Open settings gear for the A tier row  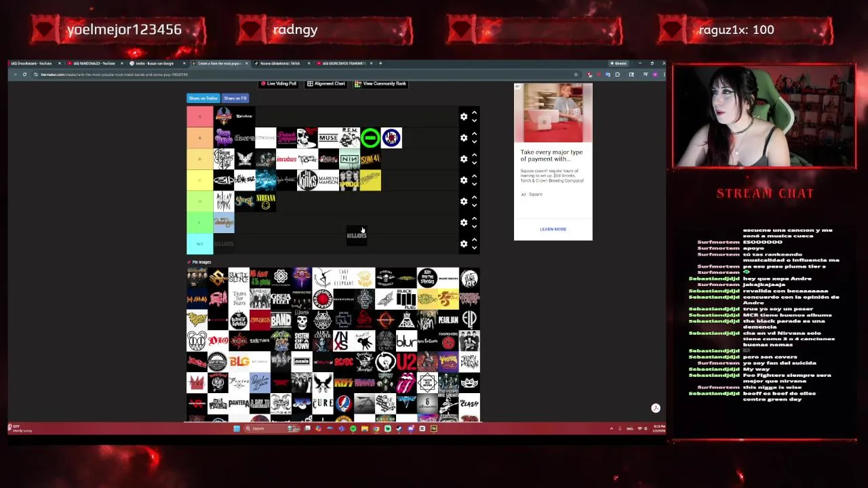point(464,138)
